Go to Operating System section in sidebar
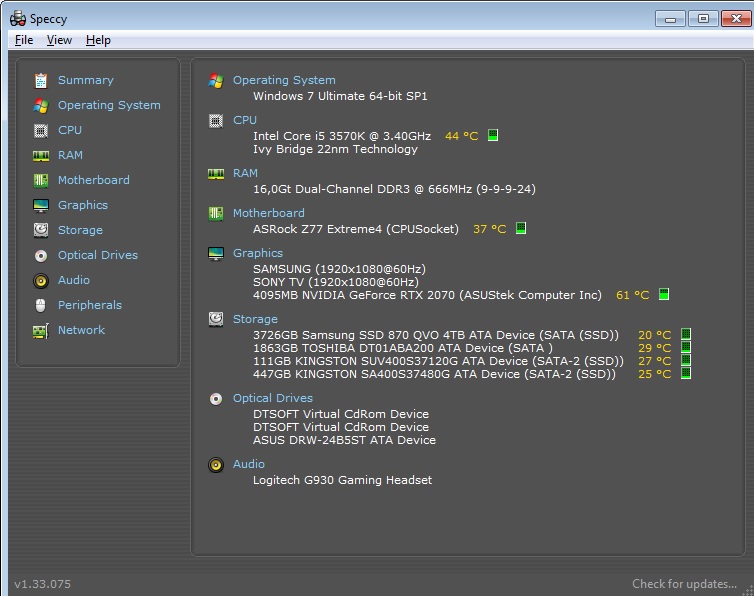This screenshot has width=754, height=596. (x=109, y=105)
